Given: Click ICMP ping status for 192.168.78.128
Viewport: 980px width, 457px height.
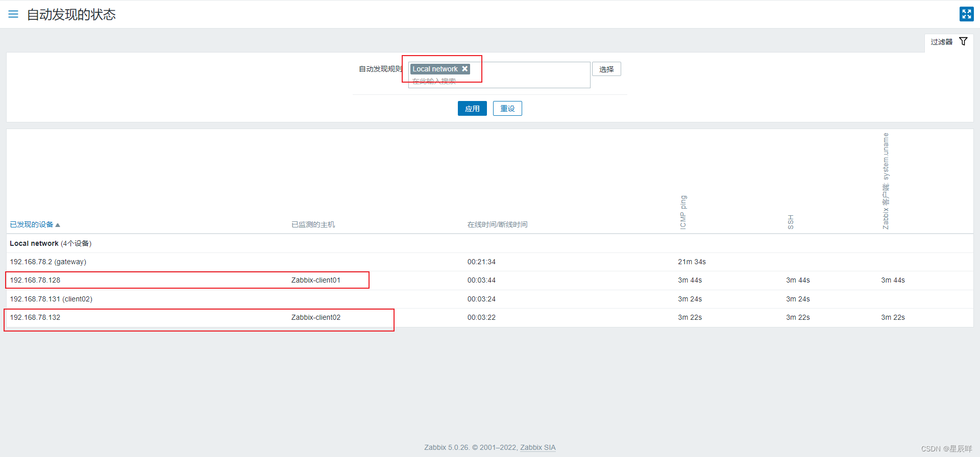Looking at the screenshot, I should pyautogui.click(x=690, y=280).
